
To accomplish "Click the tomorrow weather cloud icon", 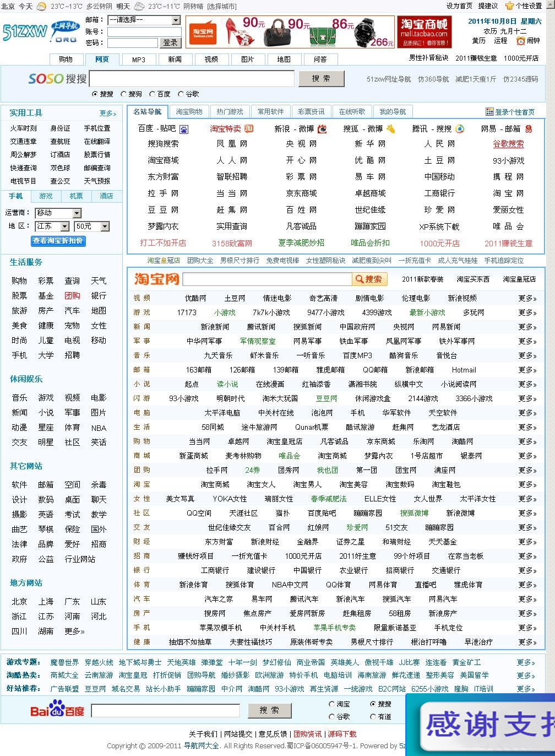I will (139, 7).
